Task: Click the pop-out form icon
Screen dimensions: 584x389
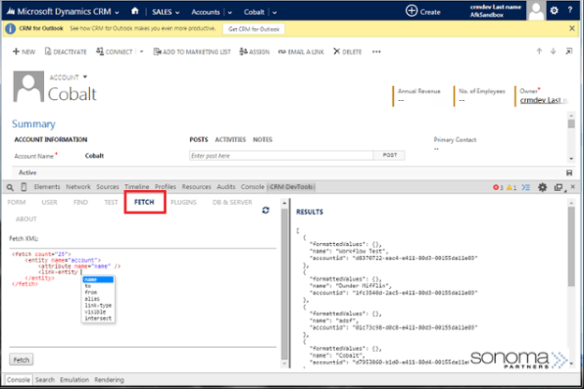Action: click(569, 51)
